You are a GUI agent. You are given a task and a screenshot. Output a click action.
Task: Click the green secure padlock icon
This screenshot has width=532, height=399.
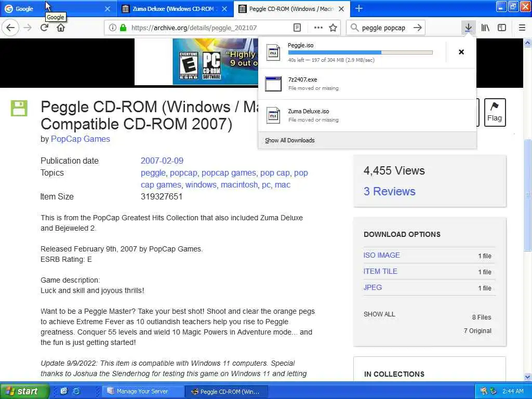point(123,28)
